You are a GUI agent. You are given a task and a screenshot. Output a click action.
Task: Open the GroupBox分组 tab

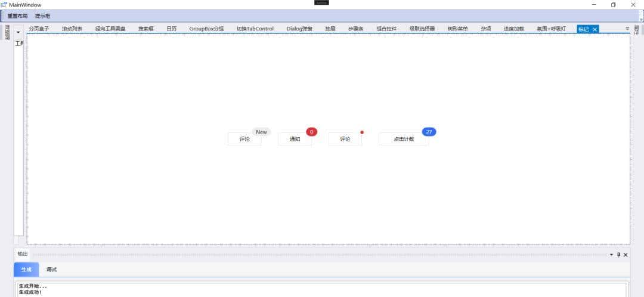point(206,29)
